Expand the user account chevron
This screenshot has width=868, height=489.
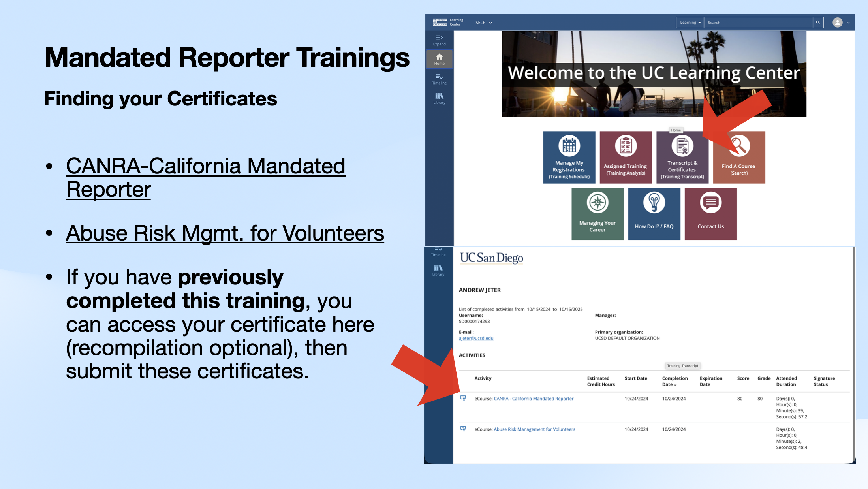tap(847, 22)
